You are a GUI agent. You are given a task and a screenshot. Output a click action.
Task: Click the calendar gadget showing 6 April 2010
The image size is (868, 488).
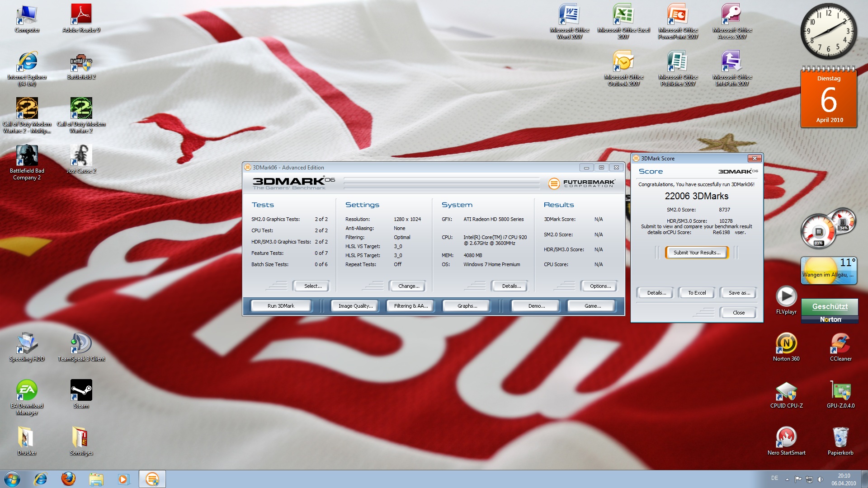point(829,97)
